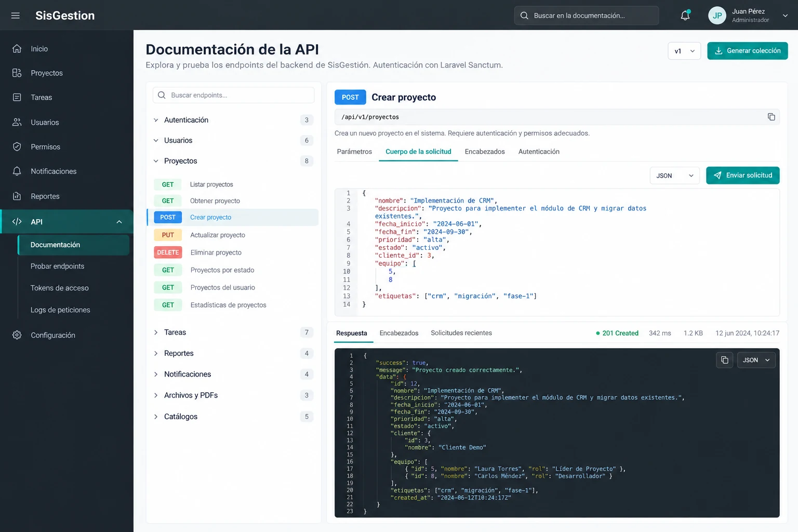Click the Buscar endpoints search field
The width and height of the screenshot is (798, 532).
tap(234, 95)
